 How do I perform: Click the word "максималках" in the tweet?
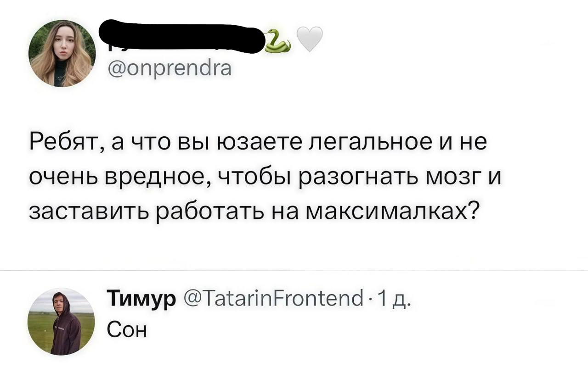390,211
